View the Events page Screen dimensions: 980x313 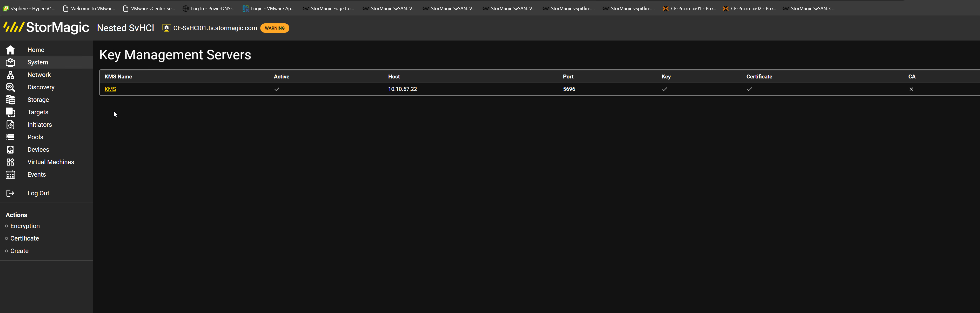coord(37,175)
